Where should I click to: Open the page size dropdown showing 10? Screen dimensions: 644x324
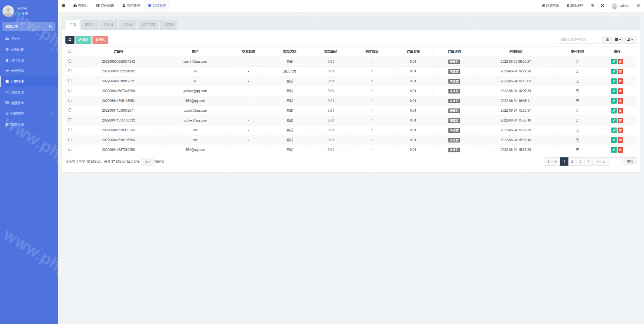[147, 162]
